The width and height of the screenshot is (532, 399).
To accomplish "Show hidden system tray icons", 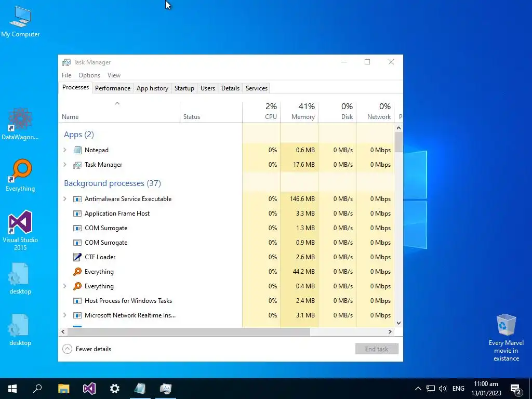I will [418, 389].
